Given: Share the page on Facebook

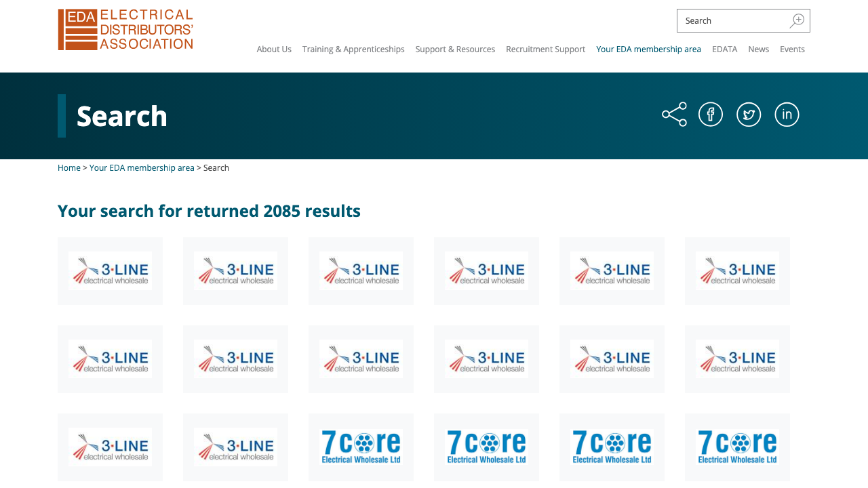Looking at the screenshot, I should (x=710, y=113).
